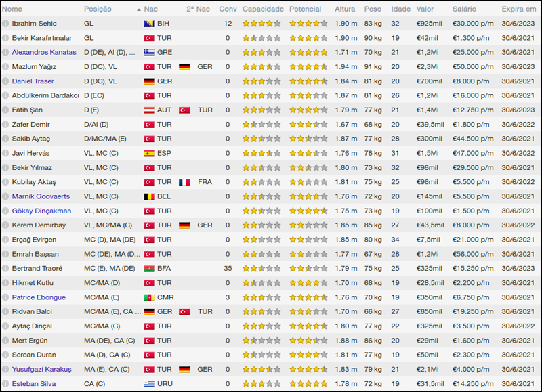Select the Yusufgazi Karakuş name link
Image resolution: width=542 pixels, height=392 pixels.
coord(41,370)
